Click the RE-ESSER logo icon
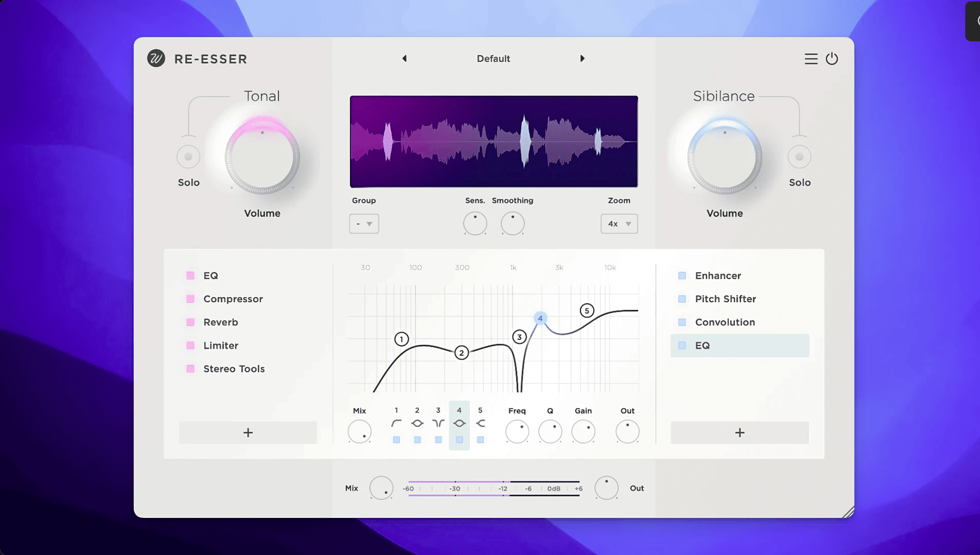 [156, 58]
